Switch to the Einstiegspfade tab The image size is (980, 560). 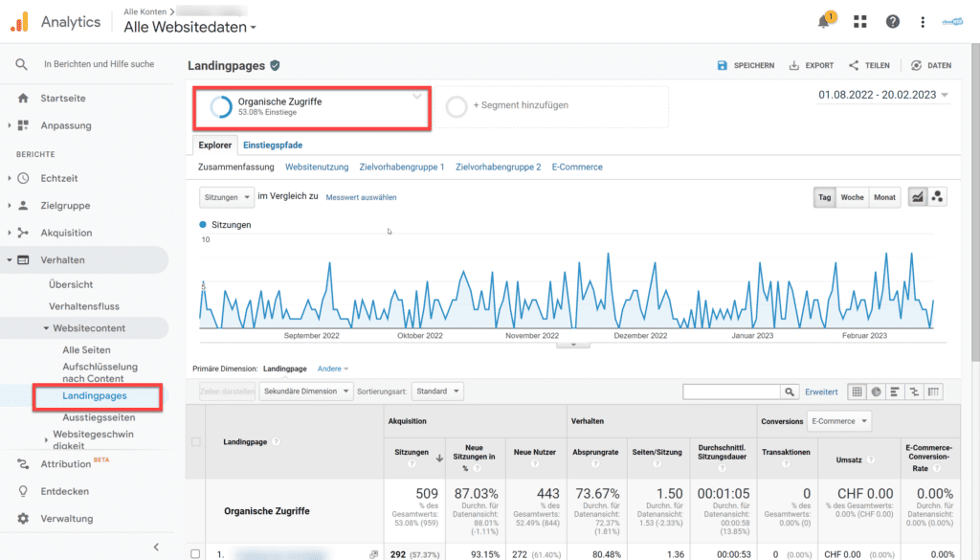pyautogui.click(x=273, y=145)
